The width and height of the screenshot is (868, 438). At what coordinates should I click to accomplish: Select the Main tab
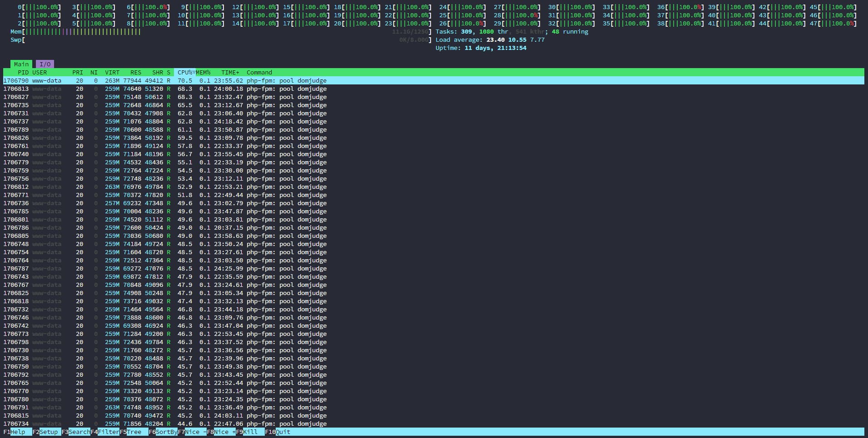click(x=21, y=64)
